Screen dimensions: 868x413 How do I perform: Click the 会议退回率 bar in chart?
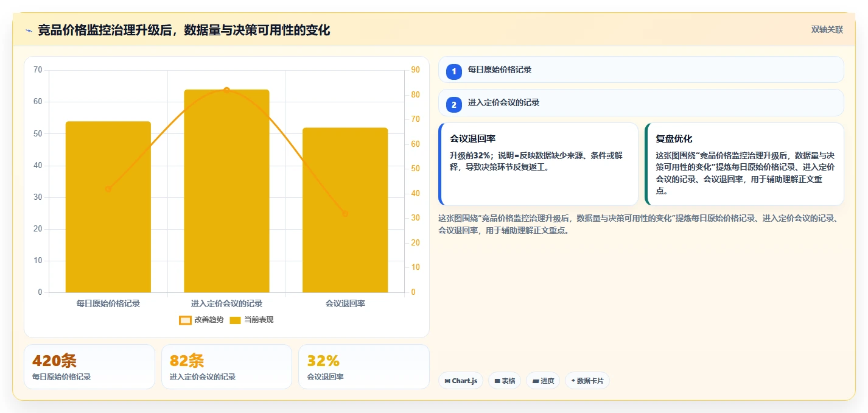345,210
